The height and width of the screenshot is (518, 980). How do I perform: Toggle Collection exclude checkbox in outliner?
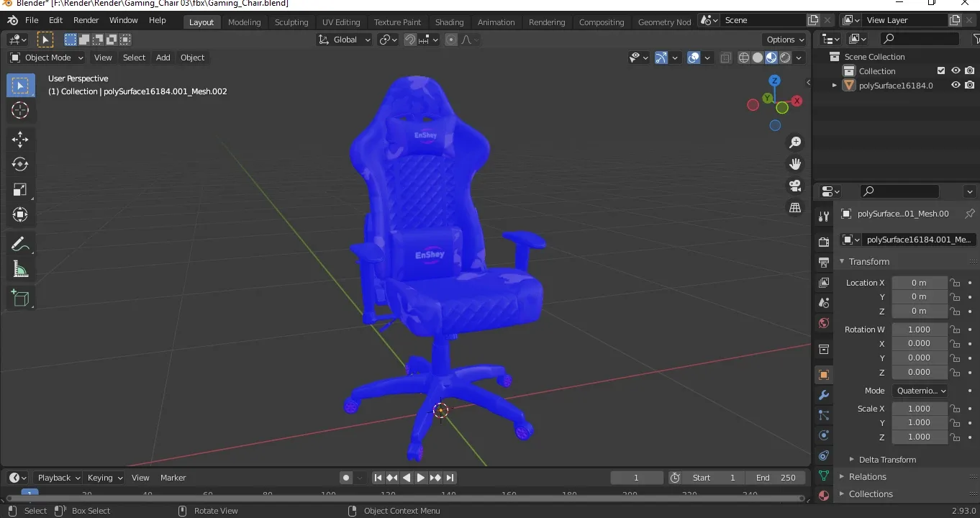(x=941, y=71)
